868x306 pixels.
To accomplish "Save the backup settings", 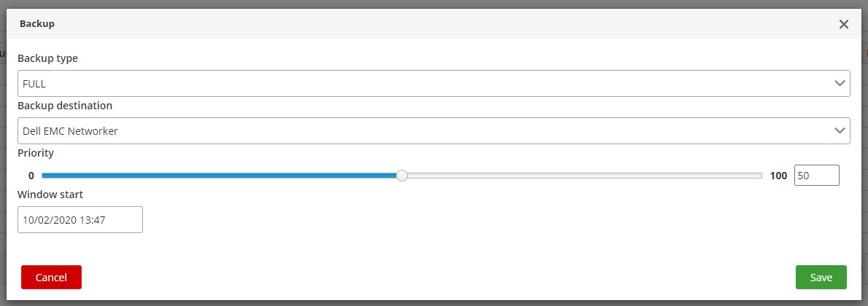I will (821, 278).
